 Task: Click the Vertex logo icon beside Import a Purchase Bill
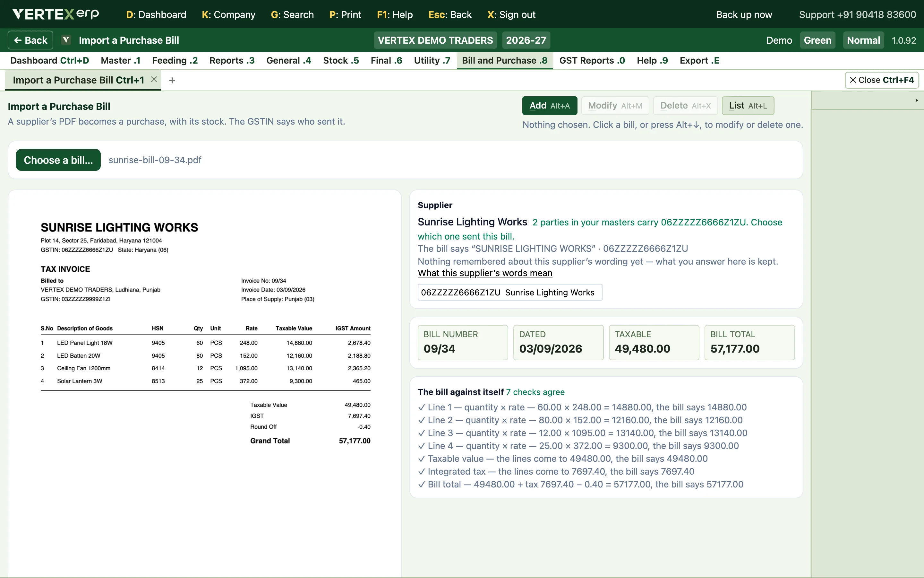[66, 40]
